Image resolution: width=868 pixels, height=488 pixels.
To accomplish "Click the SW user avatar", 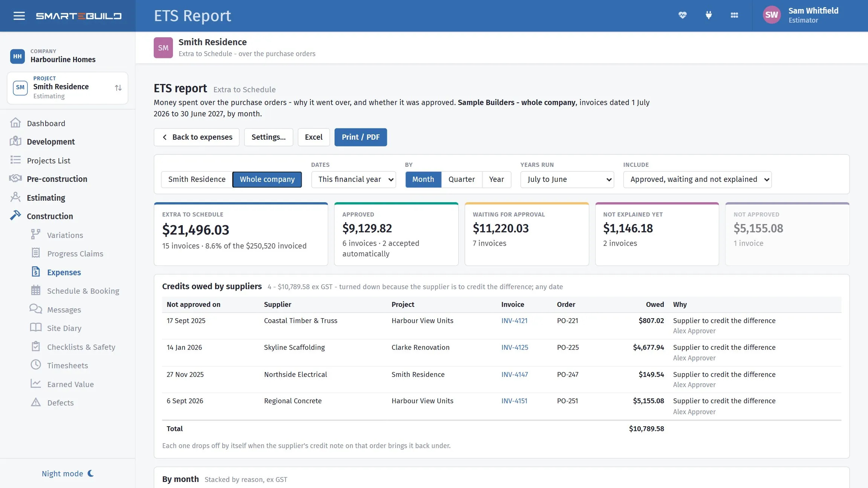I will click(771, 15).
